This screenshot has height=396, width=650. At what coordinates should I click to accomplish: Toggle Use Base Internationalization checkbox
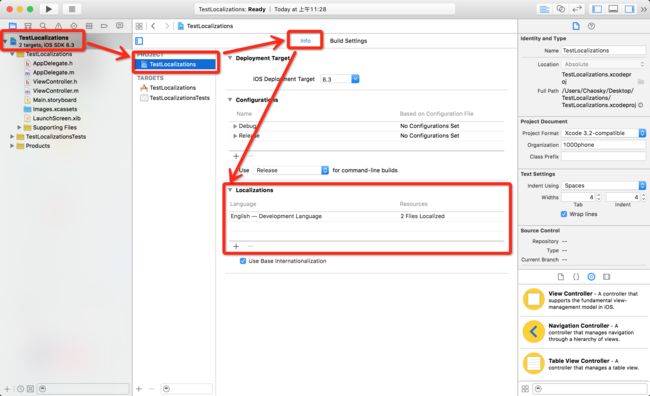click(243, 261)
